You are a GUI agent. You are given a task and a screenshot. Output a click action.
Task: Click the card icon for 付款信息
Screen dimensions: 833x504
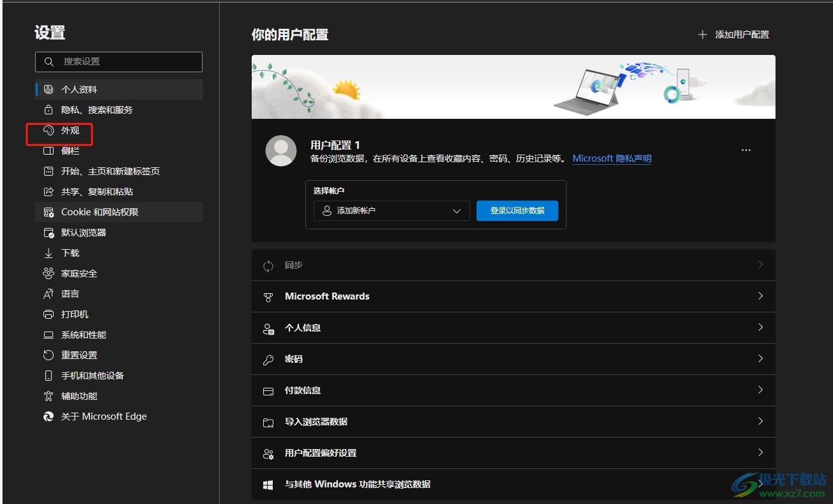tap(268, 391)
